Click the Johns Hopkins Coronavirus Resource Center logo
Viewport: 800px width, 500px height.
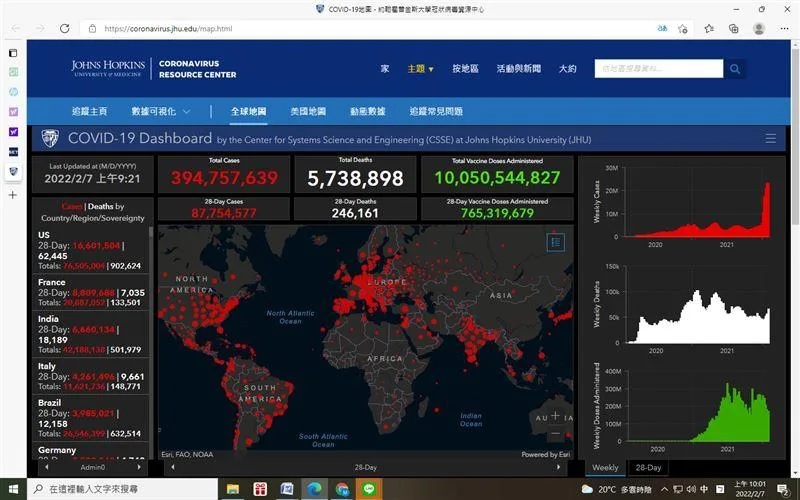click(x=154, y=68)
